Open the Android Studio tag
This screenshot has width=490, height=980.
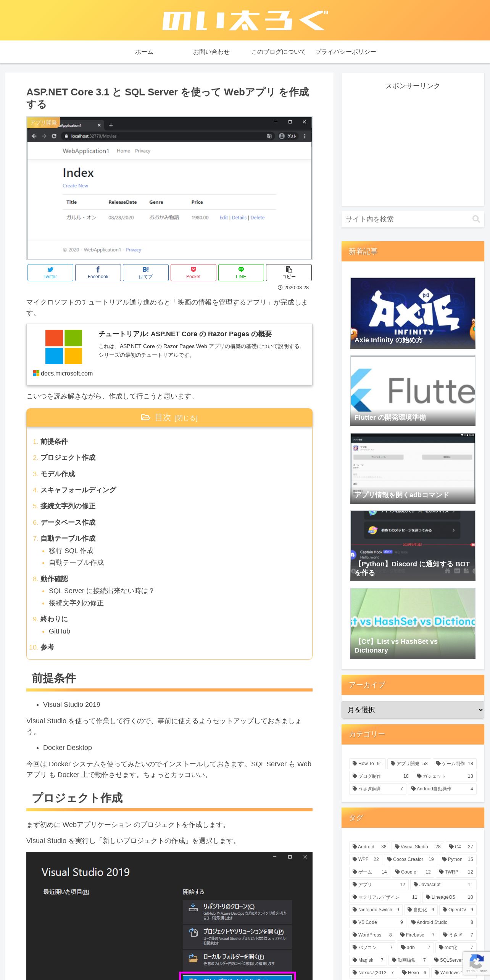tap(442, 922)
